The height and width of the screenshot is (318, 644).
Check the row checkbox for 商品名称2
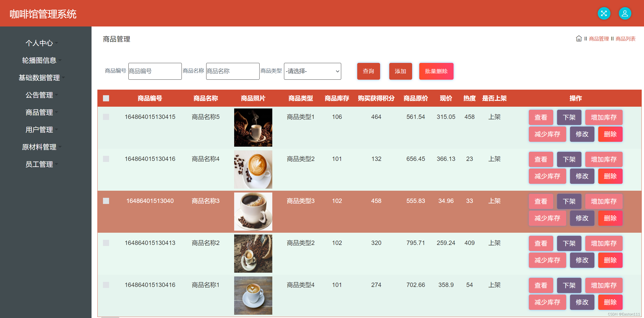tap(106, 243)
